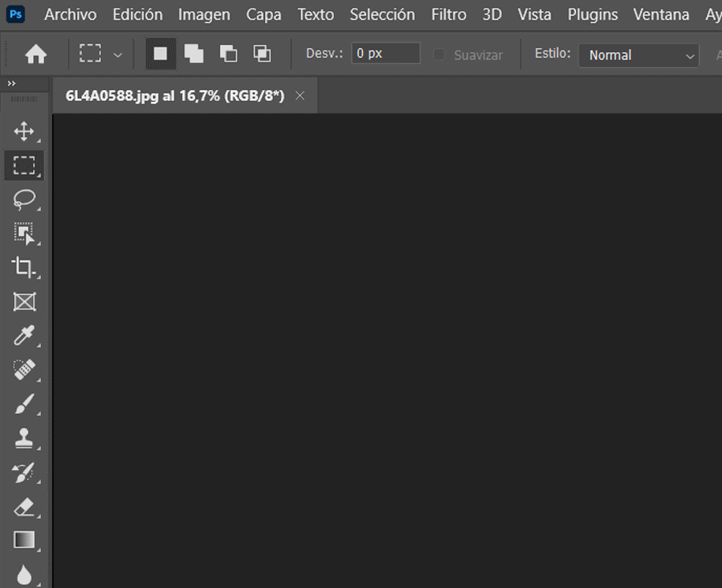722x588 pixels.
Task: Open tool preset picker dropdown arrow
Action: (x=118, y=55)
